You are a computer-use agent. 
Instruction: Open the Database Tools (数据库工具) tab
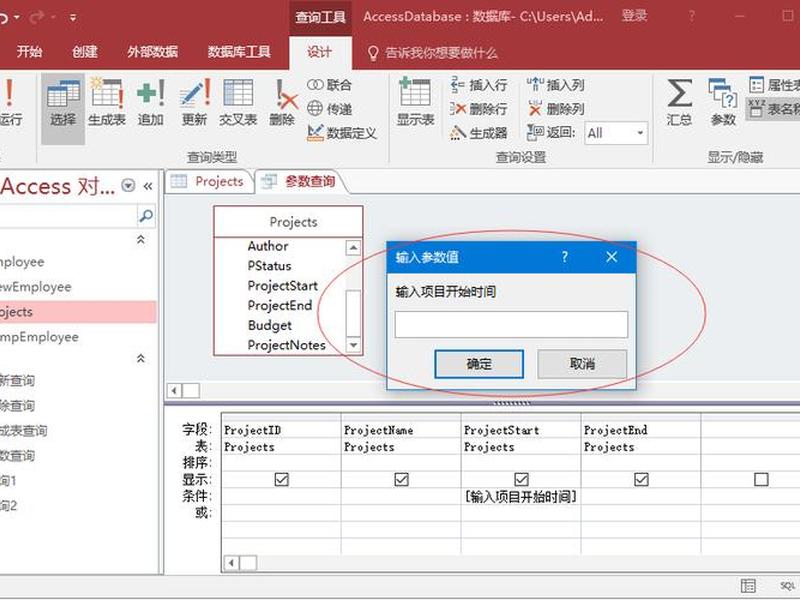click(x=239, y=52)
